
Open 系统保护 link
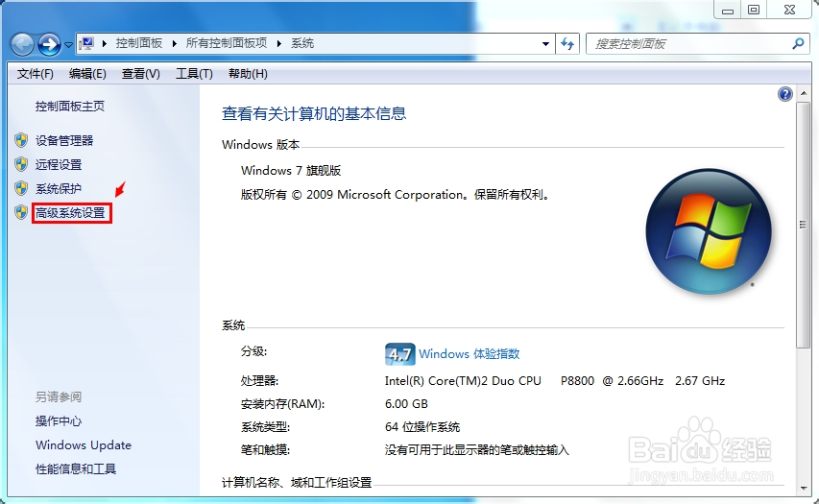pyautogui.click(x=59, y=188)
